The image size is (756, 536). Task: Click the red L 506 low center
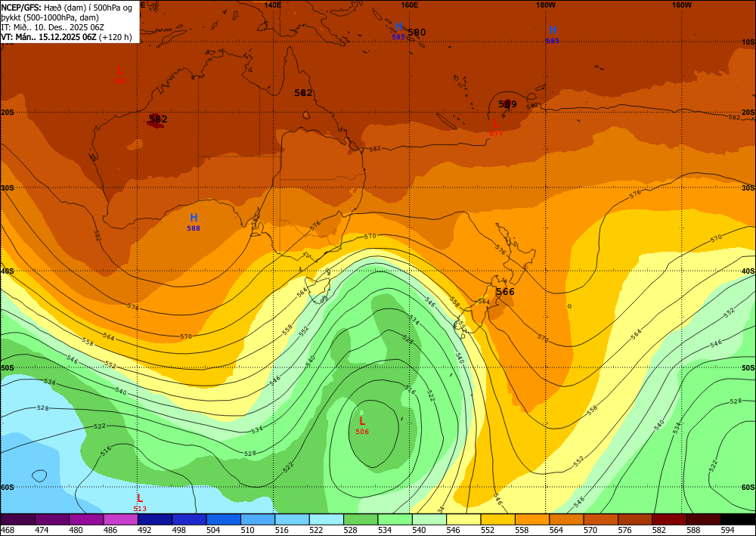pyautogui.click(x=362, y=425)
